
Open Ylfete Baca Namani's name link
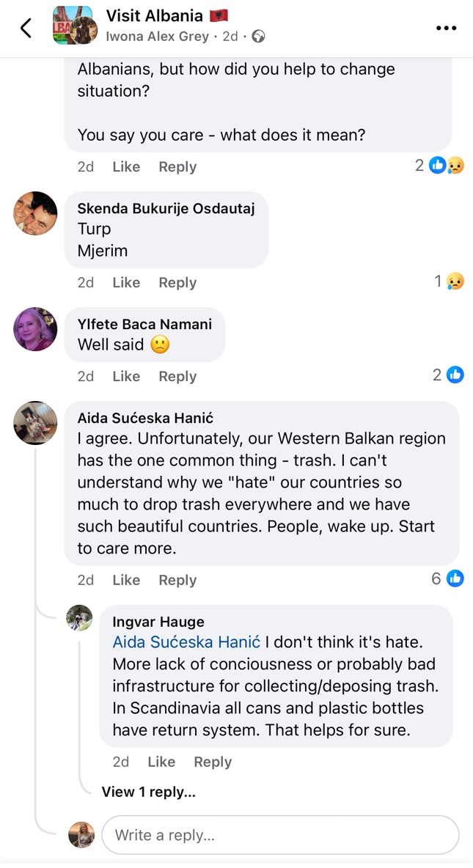[144, 324]
